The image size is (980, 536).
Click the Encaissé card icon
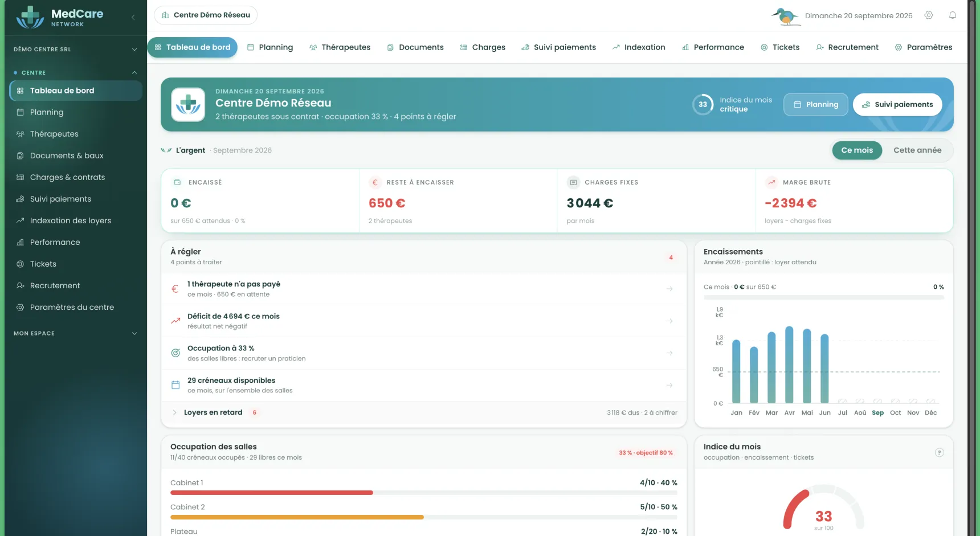pos(177,182)
